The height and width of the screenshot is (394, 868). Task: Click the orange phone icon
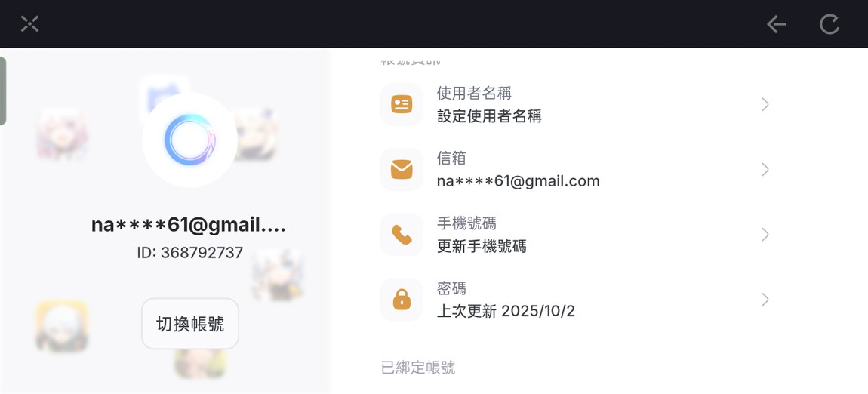pos(402,235)
